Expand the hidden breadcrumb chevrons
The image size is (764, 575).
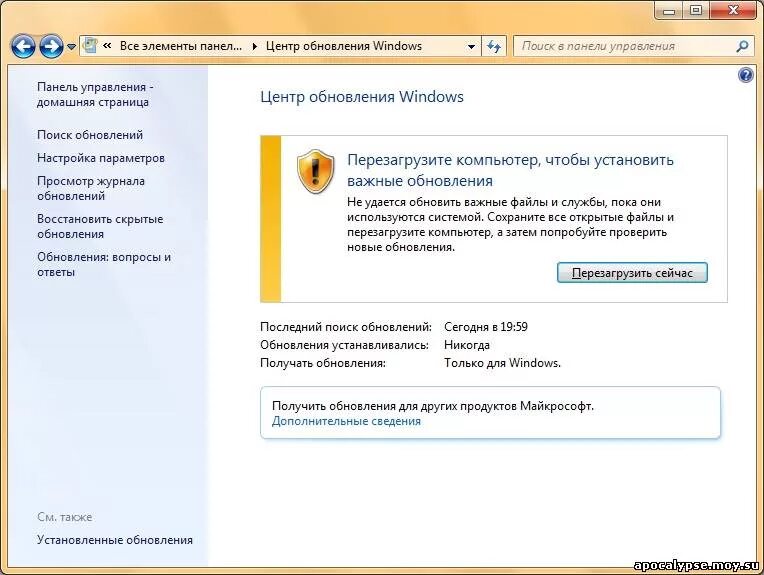[x=107, y=46]
